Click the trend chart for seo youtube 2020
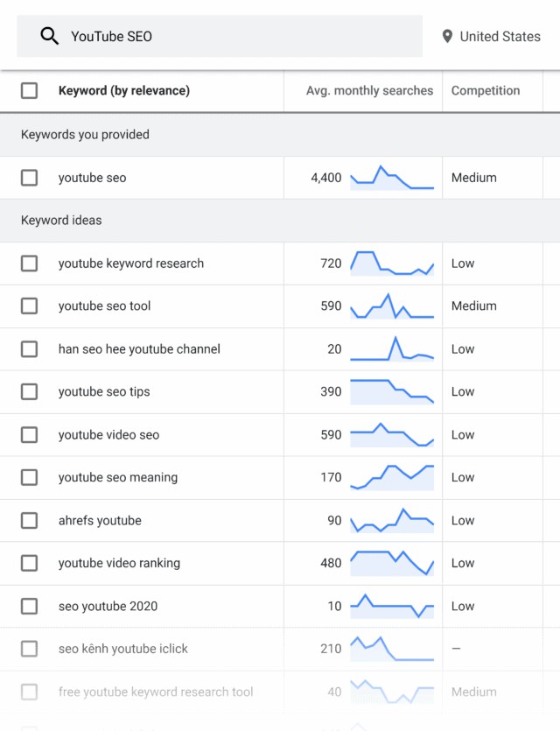The width and height of the screenshot is (560, 731). pos(392,606)
